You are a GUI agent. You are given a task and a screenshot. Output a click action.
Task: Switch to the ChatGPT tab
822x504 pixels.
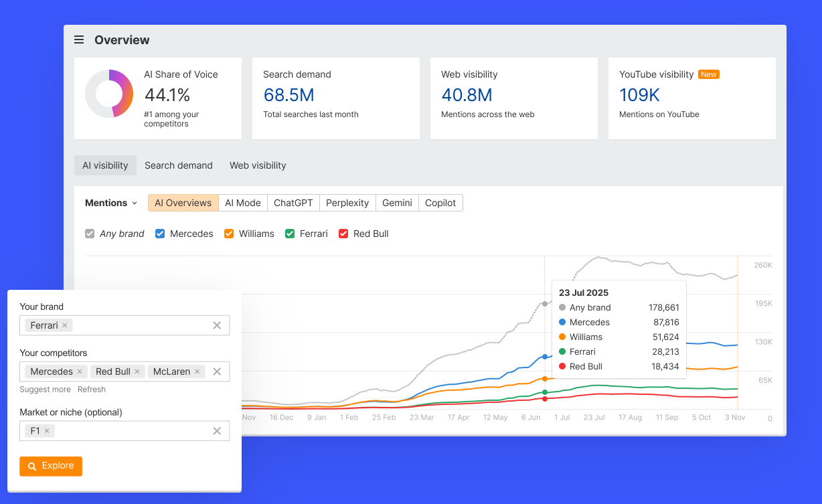pos(293,203)
